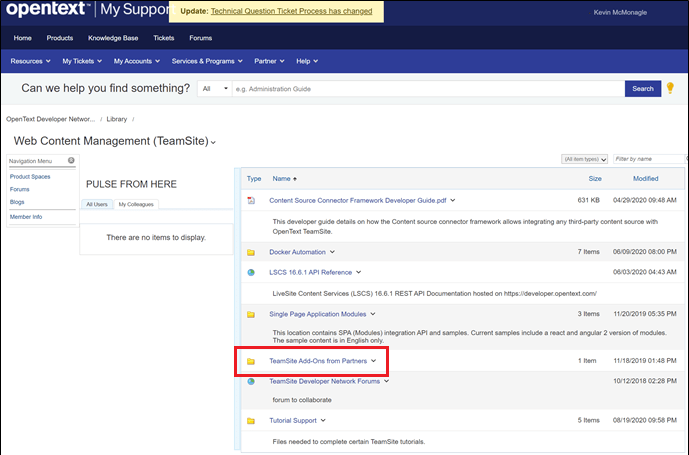Screen dimensions: 689x455
Task: Click the 5 Items count for Tutorial Support
Action: point(588,421)
